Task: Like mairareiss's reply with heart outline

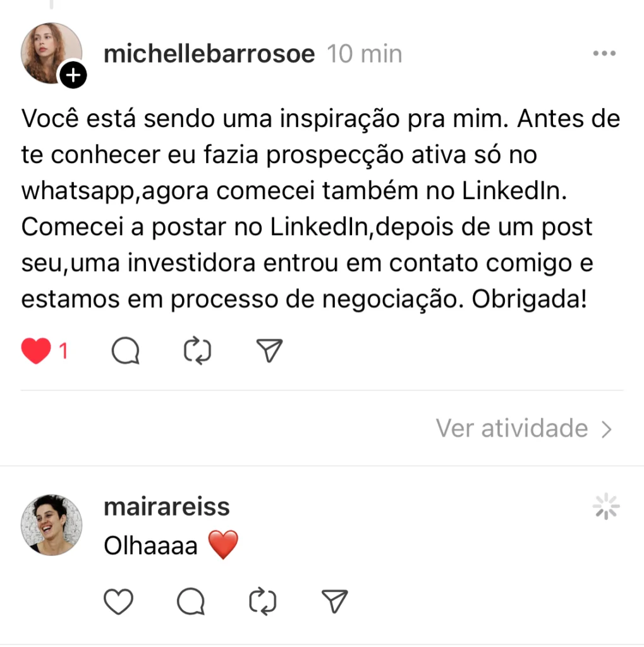Action: 118,602
